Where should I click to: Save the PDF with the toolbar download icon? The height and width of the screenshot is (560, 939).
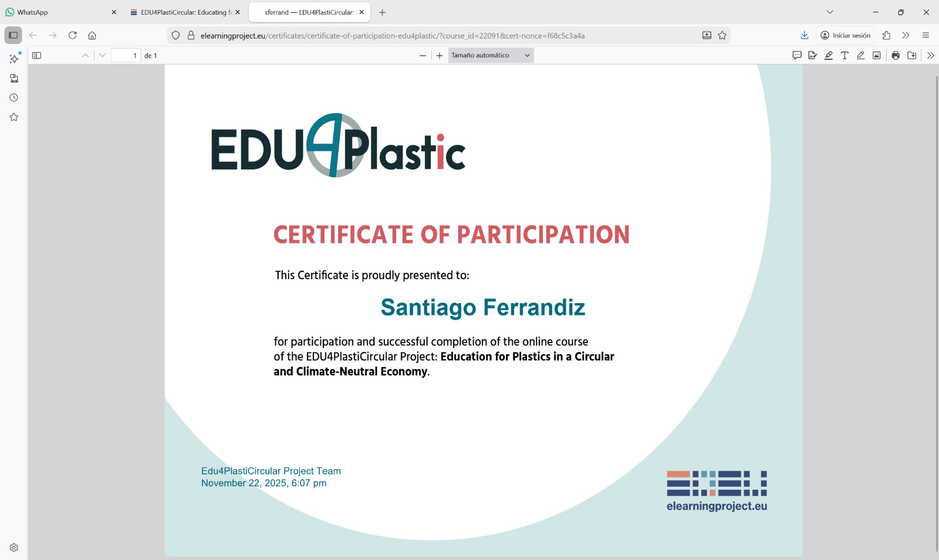pos(911,56)
